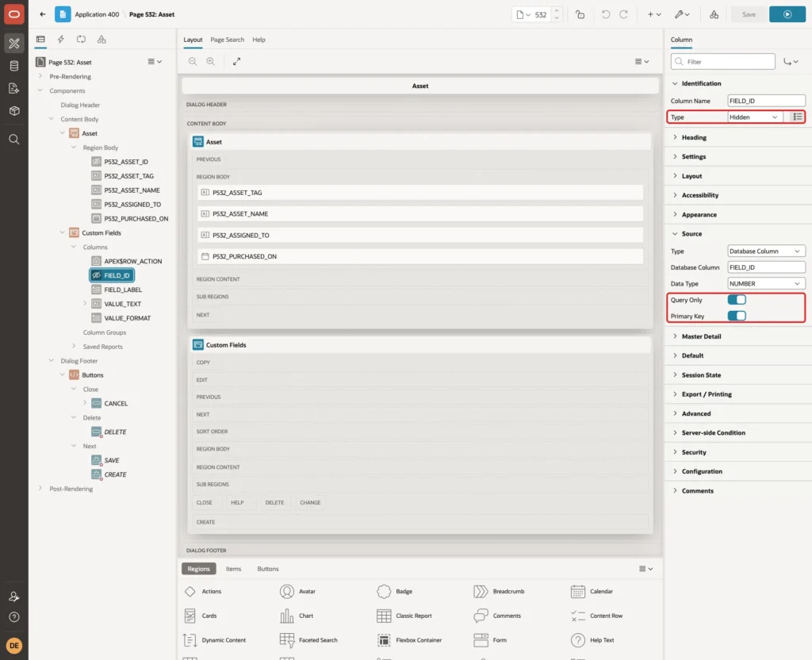Zoom out the layout view
The width and height of the screenshot is (812, 660).
tap(193, 61)
